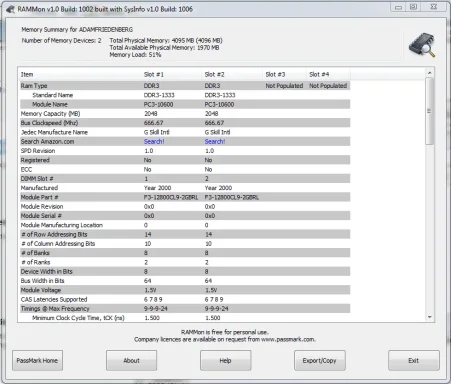Select the Standard Name row label
Viewport: 451px width, 384px height.
52,95
